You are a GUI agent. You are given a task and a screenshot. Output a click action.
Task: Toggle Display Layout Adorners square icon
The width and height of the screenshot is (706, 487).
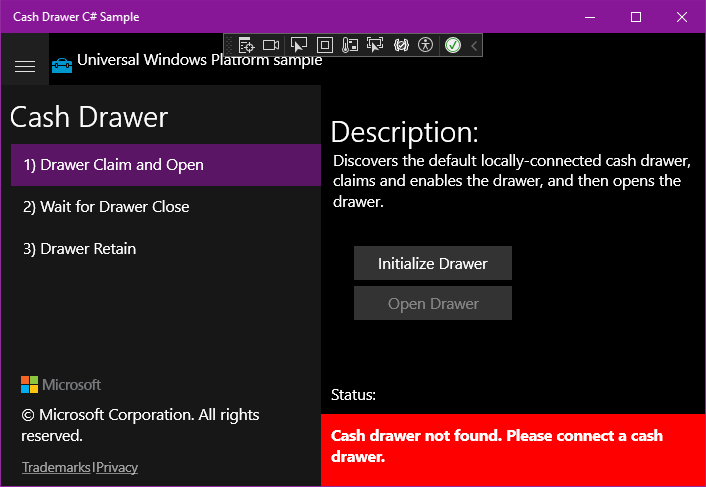(x=325, y=45)
